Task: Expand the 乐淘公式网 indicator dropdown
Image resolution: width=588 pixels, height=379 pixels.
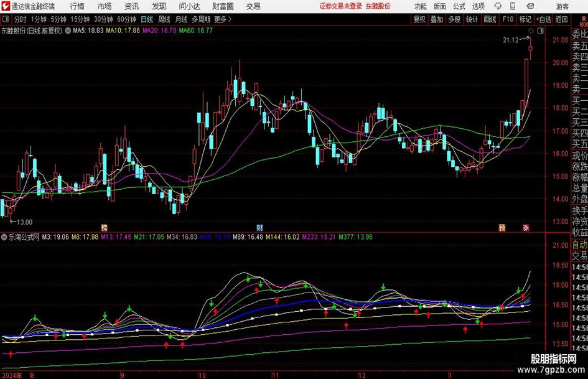Action: click(x=4, y=237)
